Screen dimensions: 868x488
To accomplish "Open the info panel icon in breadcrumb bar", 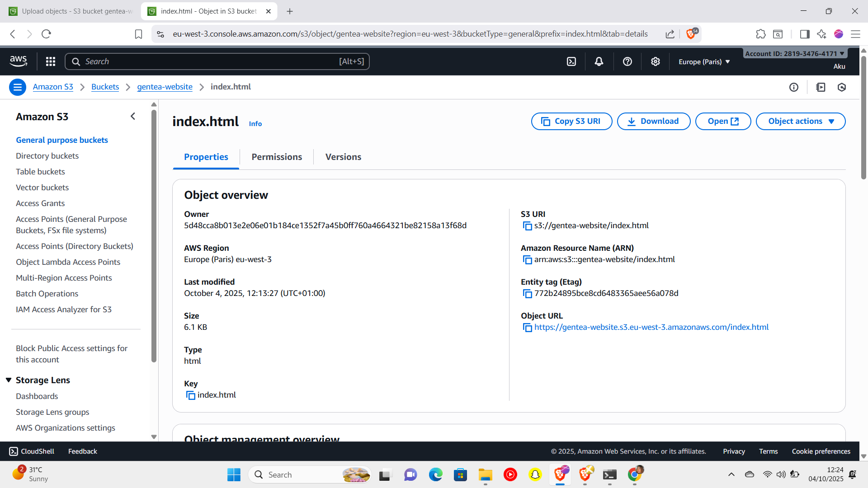I will [x=794, y=87].
